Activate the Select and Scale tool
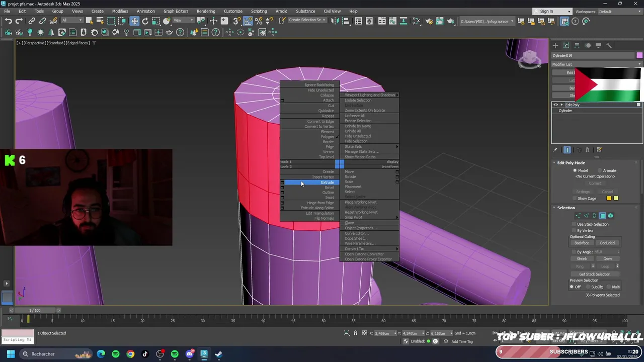Viewport: 644px width, 362px height. point(156,21)
